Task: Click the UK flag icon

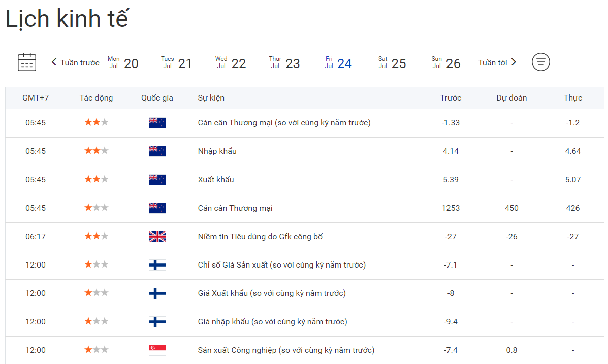Action: [x=157, y=237]
